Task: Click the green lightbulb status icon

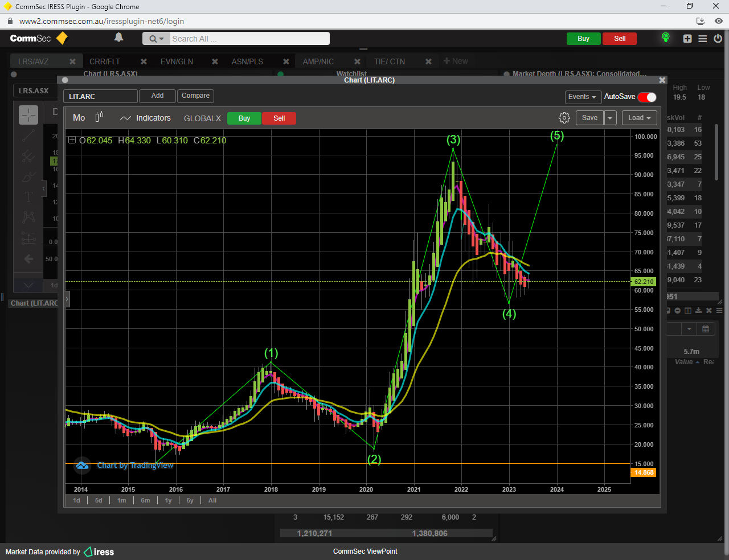Action: click(665, 38)
